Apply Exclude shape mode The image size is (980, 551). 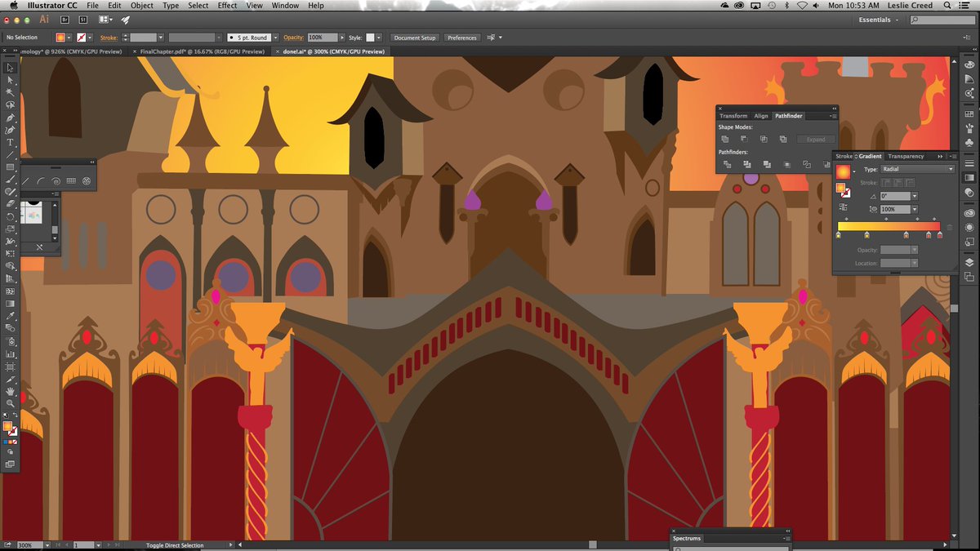783,139
